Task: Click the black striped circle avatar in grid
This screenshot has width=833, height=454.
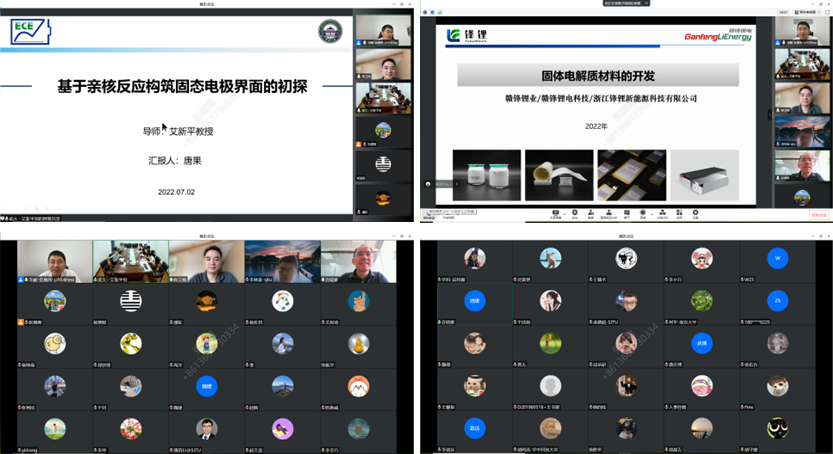Action: (x=131, y=301)
